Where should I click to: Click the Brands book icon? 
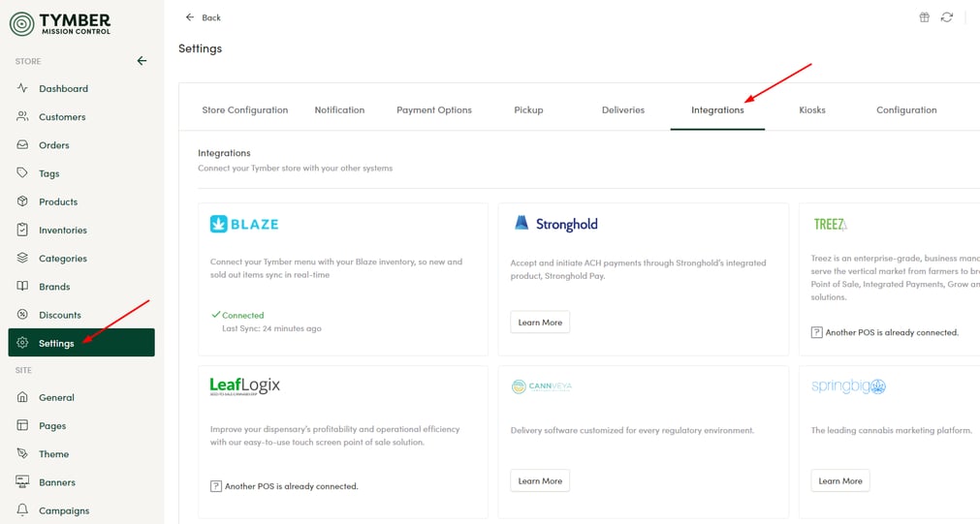point(22,286)
